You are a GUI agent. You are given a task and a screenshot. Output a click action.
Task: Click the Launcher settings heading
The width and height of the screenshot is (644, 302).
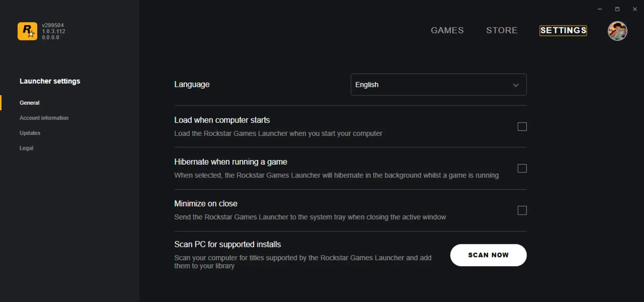50,81
